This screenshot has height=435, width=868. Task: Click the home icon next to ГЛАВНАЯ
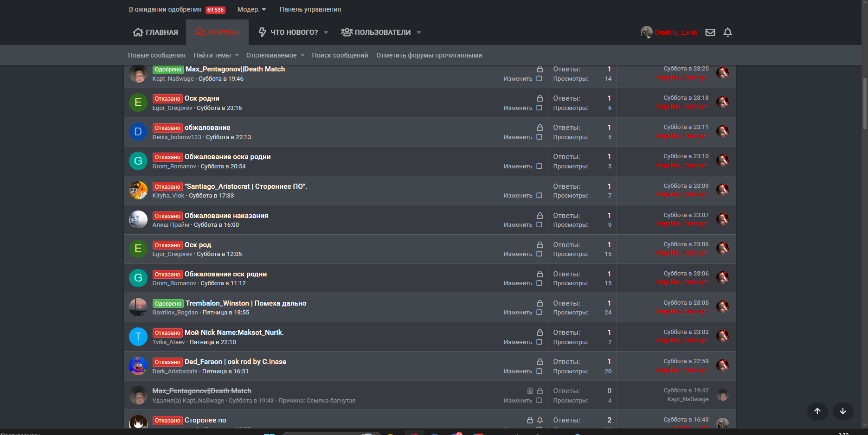pos(138,32)
